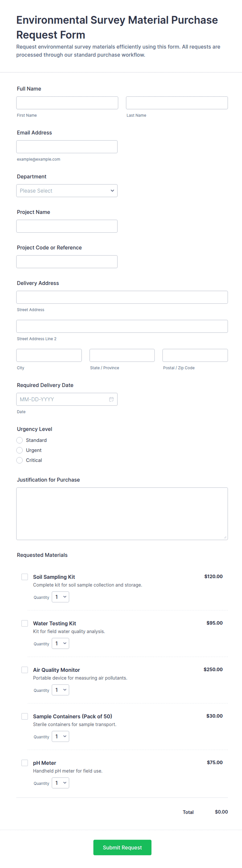The width and height of the screenshot is (242, 868).
Task: Click into the Email Address field
Action: [x=67, y=147]
